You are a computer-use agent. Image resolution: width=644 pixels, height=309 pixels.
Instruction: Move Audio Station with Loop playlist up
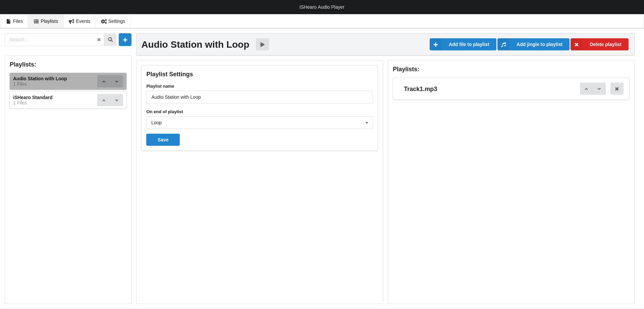point(104,81)
